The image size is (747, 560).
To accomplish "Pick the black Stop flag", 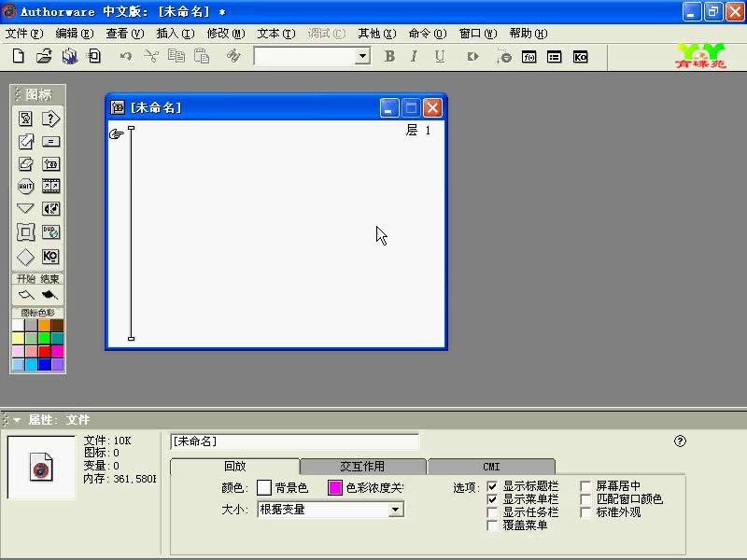I will click(49, 295).
